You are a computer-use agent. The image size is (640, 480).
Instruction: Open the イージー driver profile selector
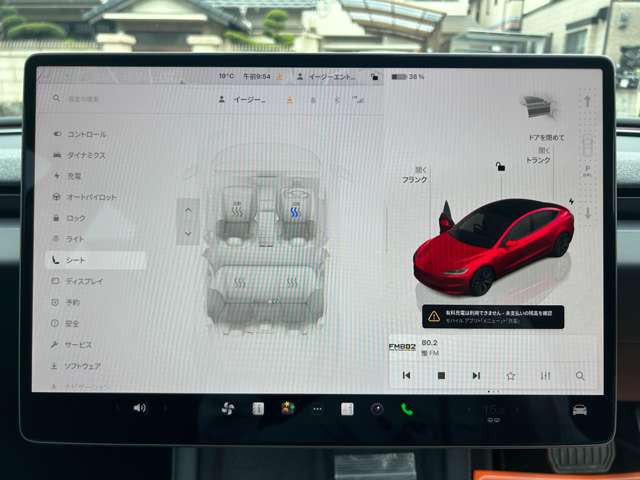(242, 99)
